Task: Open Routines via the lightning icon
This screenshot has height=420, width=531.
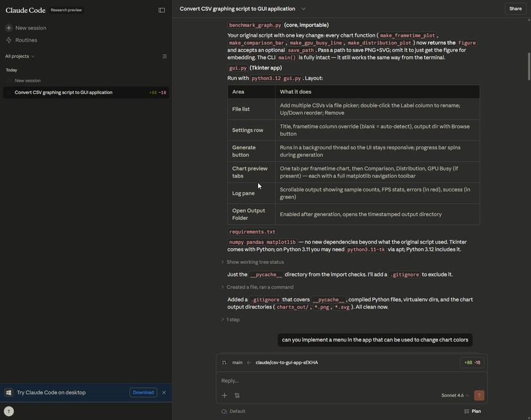Action: 9,40
